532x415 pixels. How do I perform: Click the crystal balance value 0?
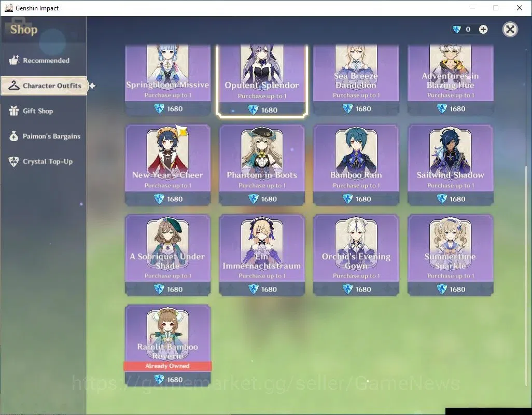click(x=468, y=30)
